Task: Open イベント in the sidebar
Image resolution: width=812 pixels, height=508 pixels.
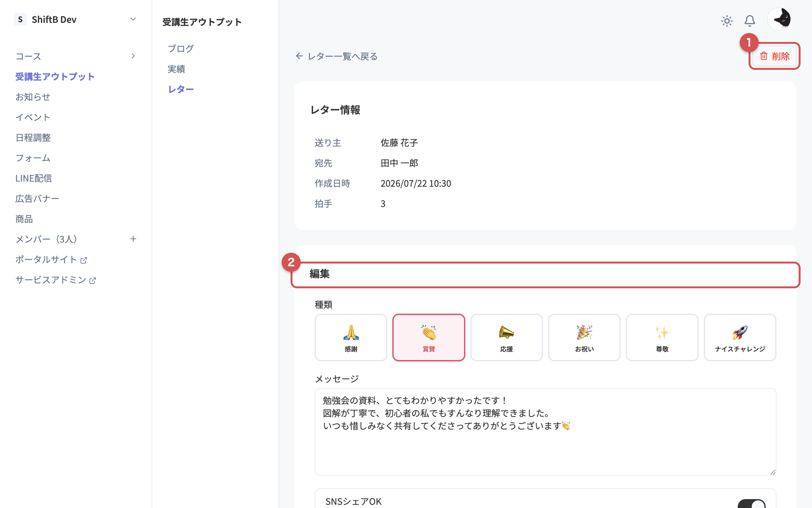Action: (33, 117)
